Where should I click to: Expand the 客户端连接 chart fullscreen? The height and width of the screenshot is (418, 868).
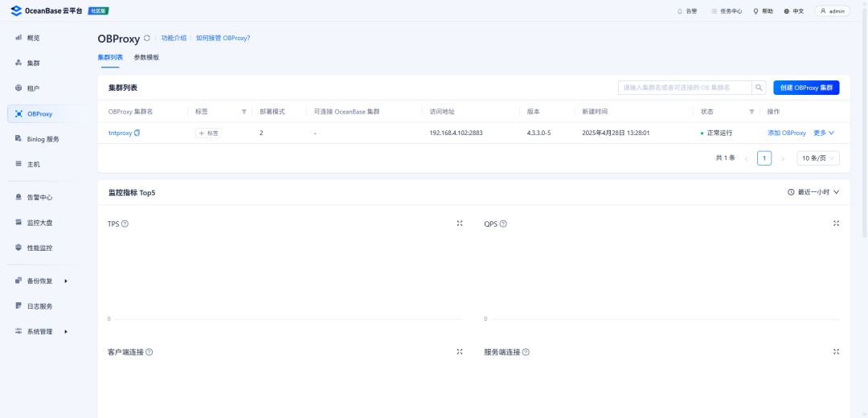(460, 351)
